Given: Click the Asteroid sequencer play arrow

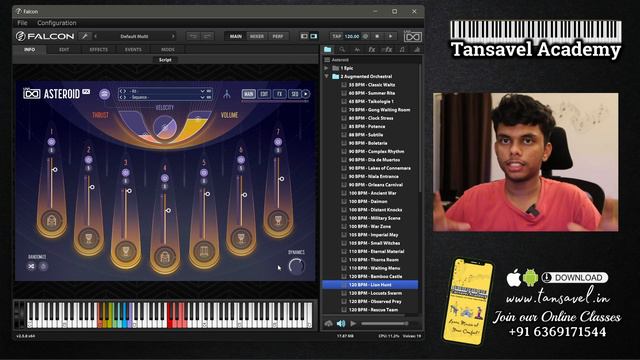Looking at the screenshot, I should point(305,94).
